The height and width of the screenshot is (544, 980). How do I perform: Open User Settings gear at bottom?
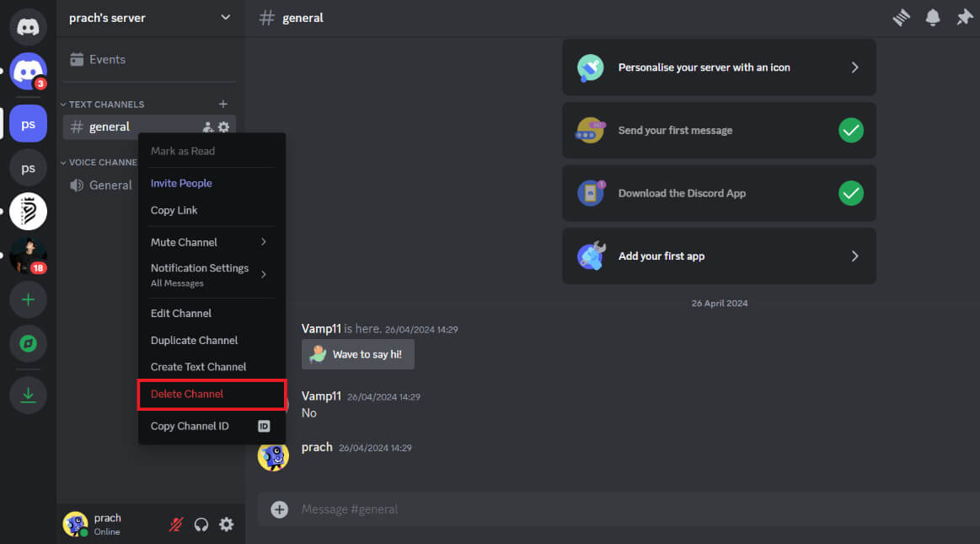click(226, 524)
